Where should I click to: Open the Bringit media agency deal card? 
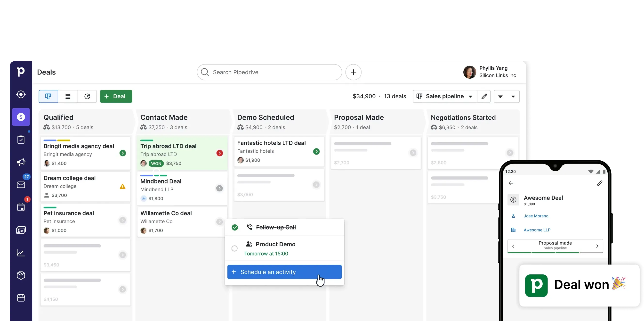[86, 153]
